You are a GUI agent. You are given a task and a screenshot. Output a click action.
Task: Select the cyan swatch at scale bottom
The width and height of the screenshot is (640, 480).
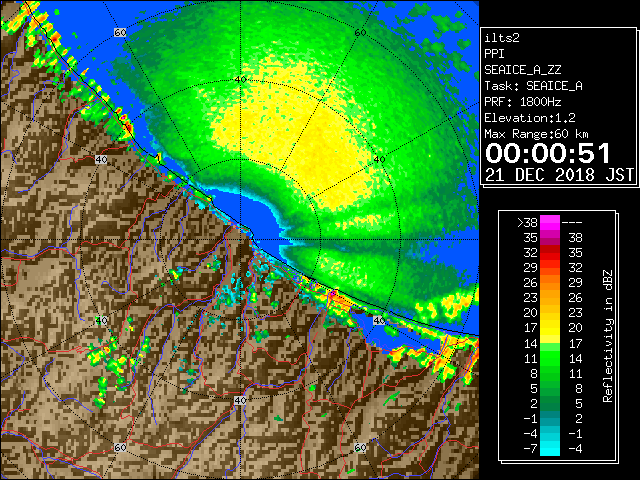(x=550, y=448)
